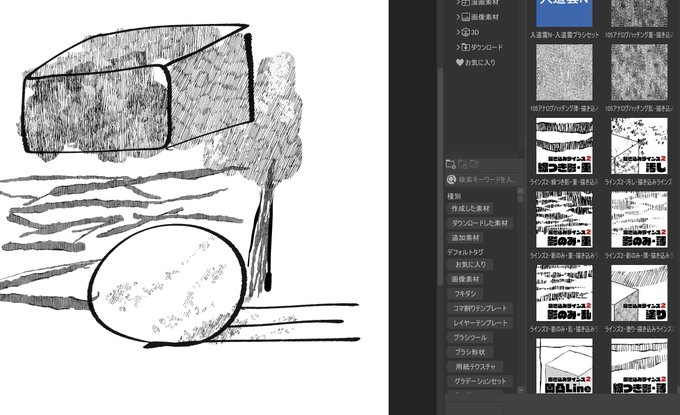Screen dimensions: 680x415
Task: Toggle the レイヤーテンプレート tag filter
Action: click(x=480, y=324)
